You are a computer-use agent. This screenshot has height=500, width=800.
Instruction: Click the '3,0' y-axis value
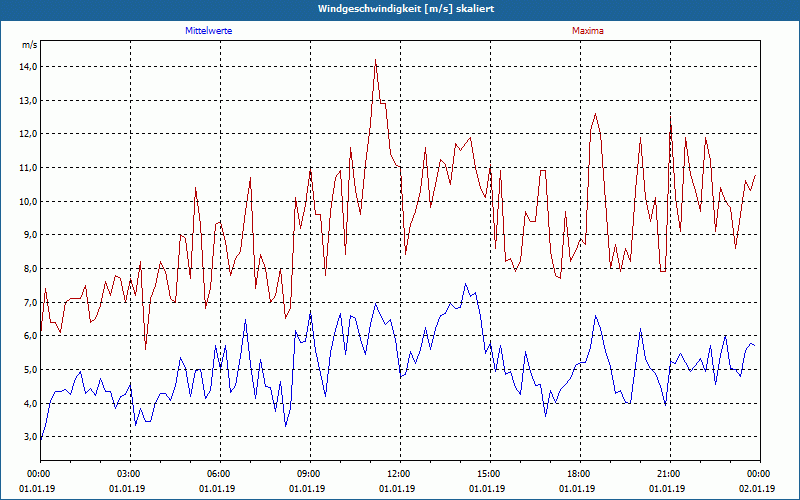31,437
